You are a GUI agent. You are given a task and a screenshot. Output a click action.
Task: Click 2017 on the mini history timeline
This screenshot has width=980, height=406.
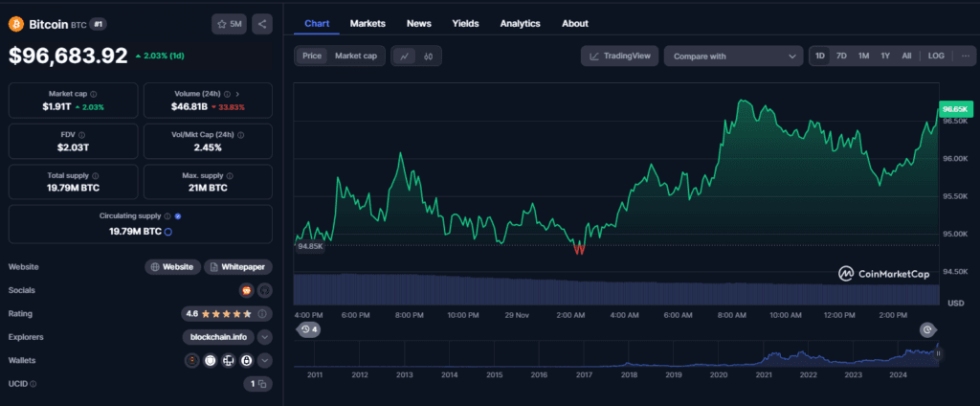pos(584,374)
